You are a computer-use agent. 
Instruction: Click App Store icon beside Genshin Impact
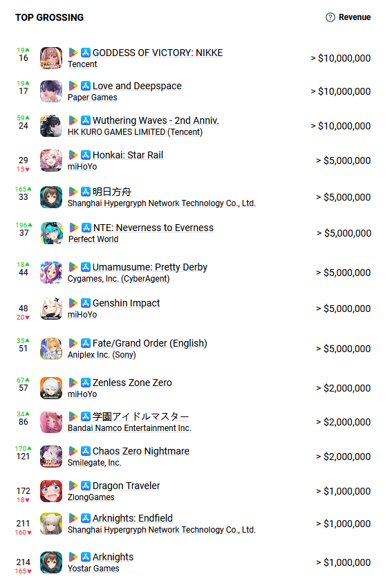click(x=86, y=303)
